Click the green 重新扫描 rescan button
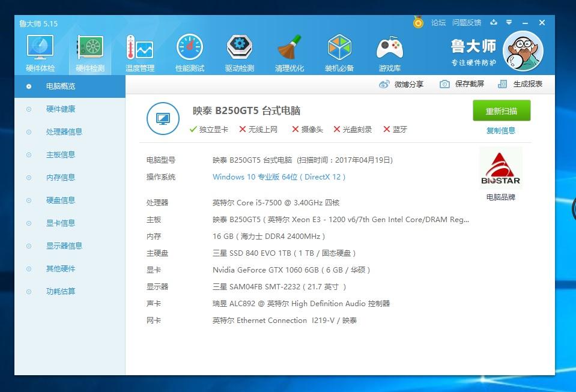This screenshot has height=392, width=576. click(502, 110)
